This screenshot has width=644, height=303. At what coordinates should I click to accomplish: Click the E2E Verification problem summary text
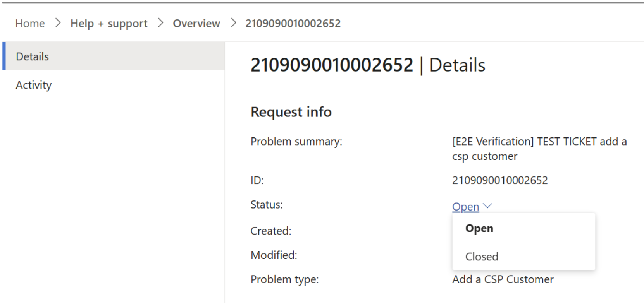click(539, 149)
